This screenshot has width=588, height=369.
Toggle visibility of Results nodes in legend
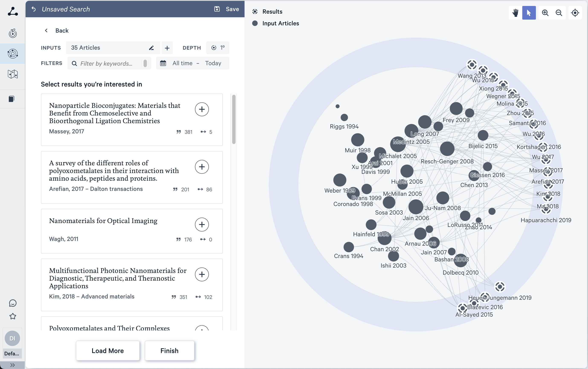pyautogui.click(x=255, y=12)
